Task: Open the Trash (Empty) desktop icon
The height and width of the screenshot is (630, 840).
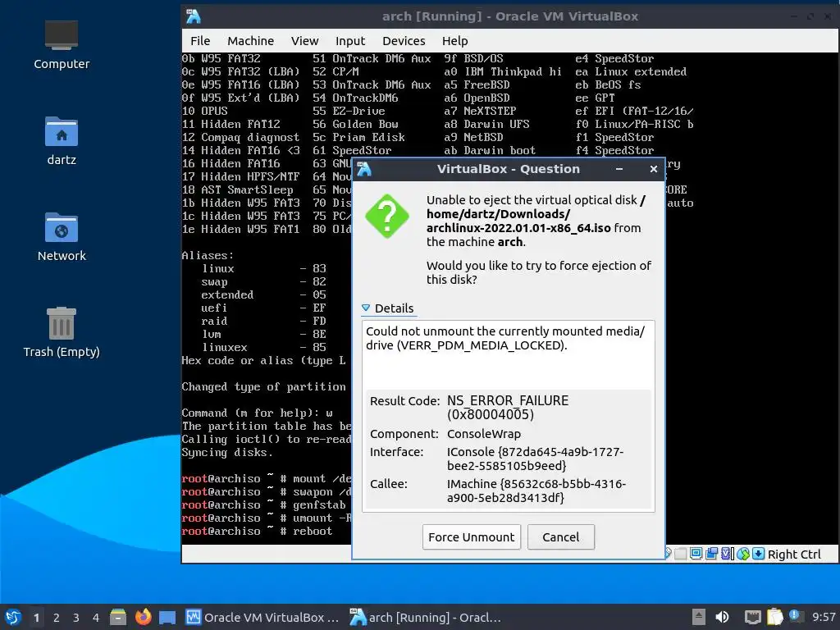Action: 62,332
